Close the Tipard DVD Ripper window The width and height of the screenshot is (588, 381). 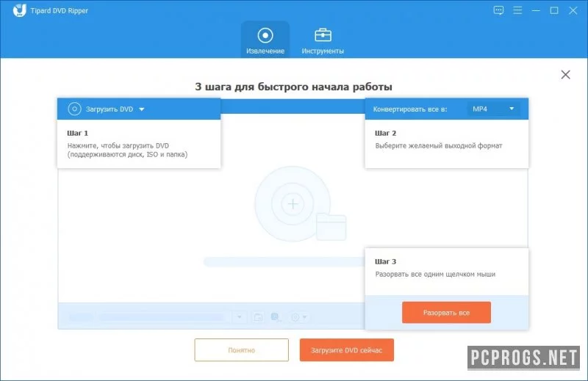[x=573, y=10]
